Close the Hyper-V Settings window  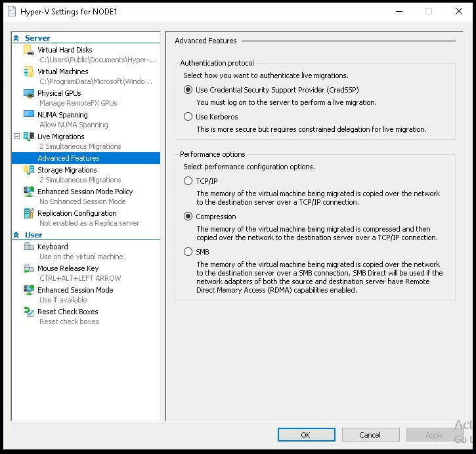point(459,12)
